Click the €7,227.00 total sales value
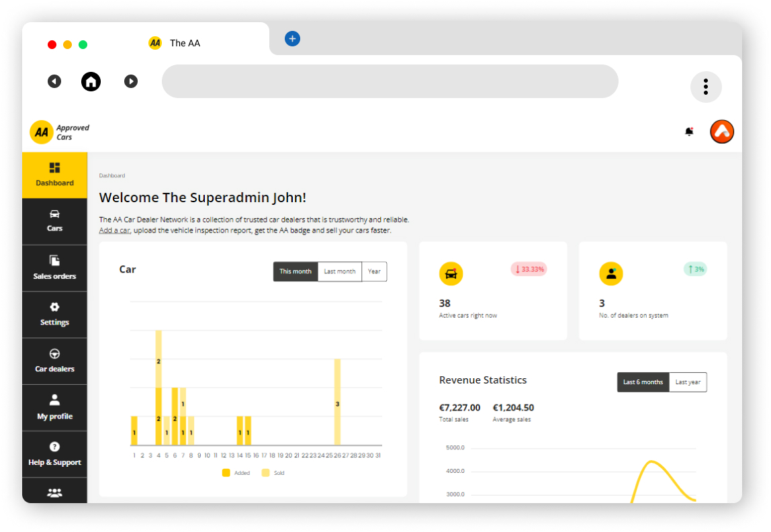 [460, 408]
